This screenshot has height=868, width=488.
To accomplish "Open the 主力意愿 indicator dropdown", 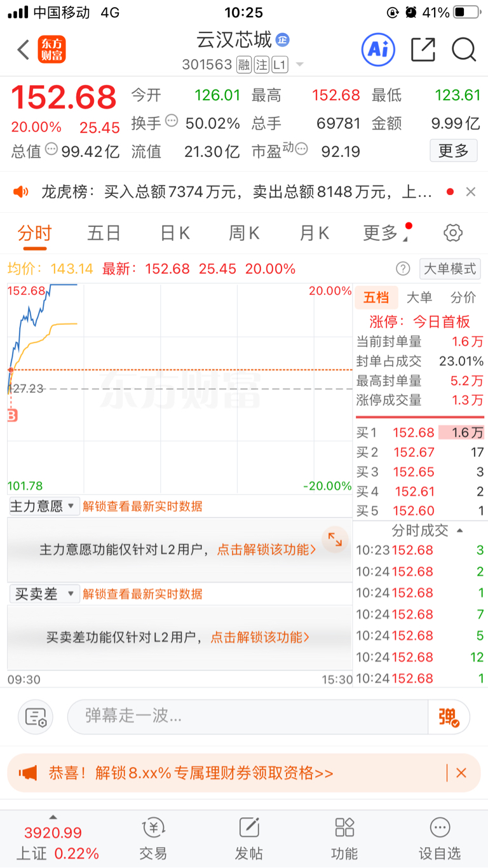I will (44, 506).
